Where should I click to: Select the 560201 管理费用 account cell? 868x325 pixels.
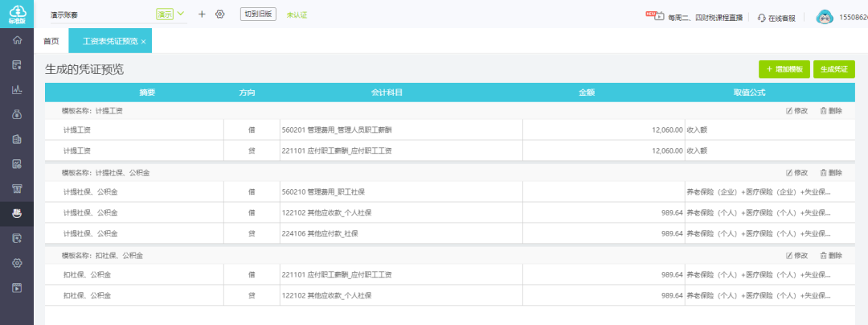coord(400,130)
